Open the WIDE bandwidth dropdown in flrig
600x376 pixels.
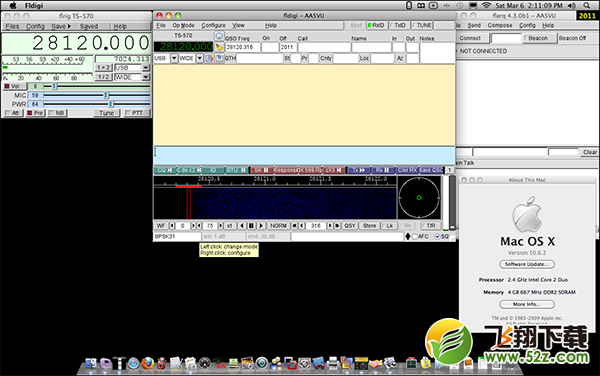(x=146, y=77)
